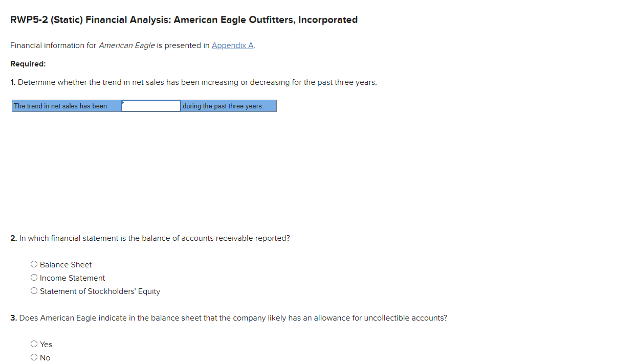Click the American Eagle Appendix A hyperlink
Viewport: 638px width, 364px height.
(x=232, y=45)
